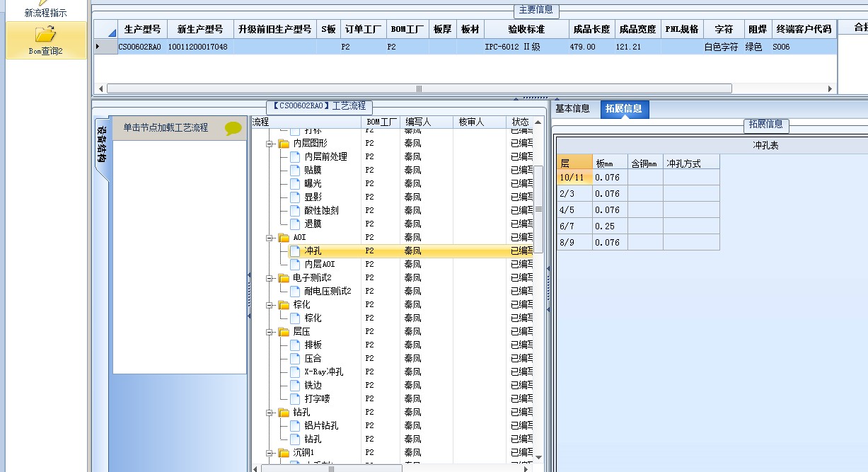Select the 曝光 step icon
This screenshot has height=472, width=868.
(295, 183)
